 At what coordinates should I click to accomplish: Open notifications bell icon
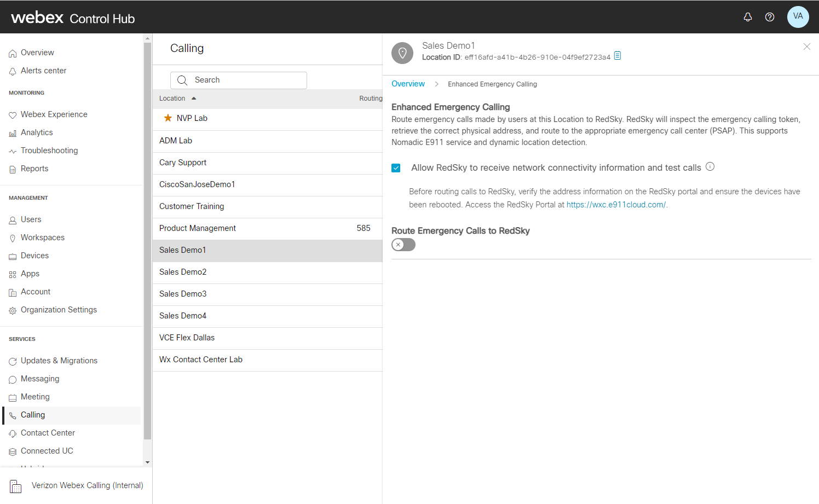pos(748,17)
